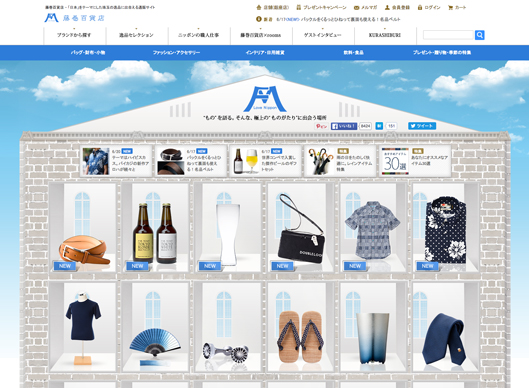The width and height of the screenshot is (529, 388).
Task: Click the Facebook like button
Action: tap(344, 126)
